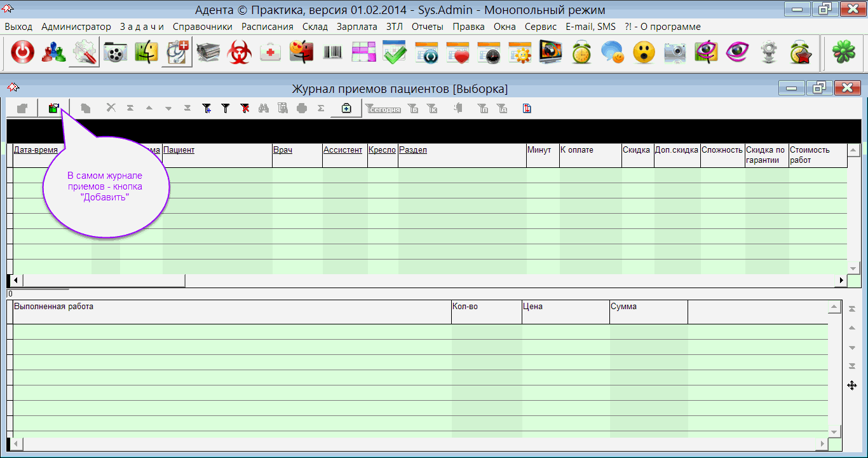Viewport: 868px width, 458px height.
Task: Click the first aid kit icon
Action: click(x=271, y=53)
